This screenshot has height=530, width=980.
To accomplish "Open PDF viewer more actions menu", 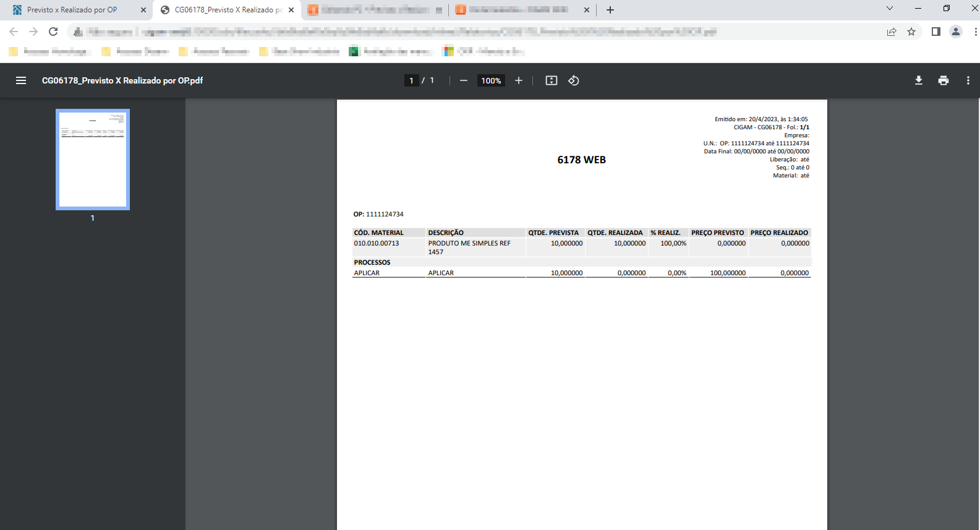I will tap(968, 80).
